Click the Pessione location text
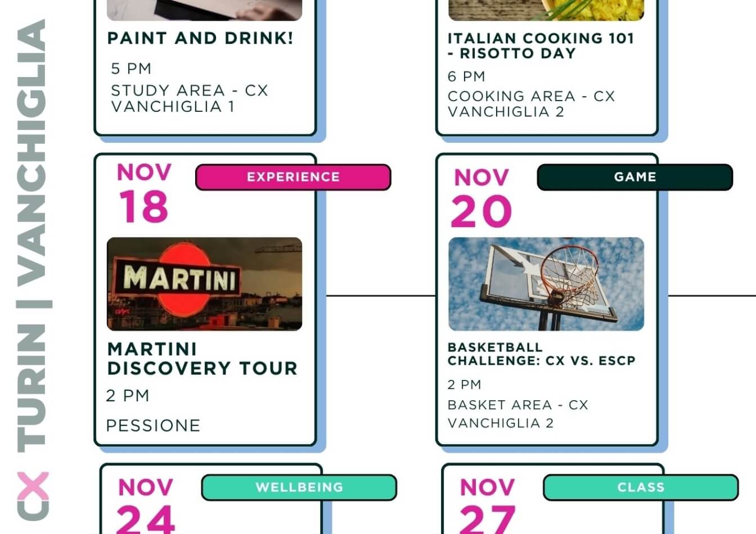Viewport: 756px width, 534px height. point(153,426)
